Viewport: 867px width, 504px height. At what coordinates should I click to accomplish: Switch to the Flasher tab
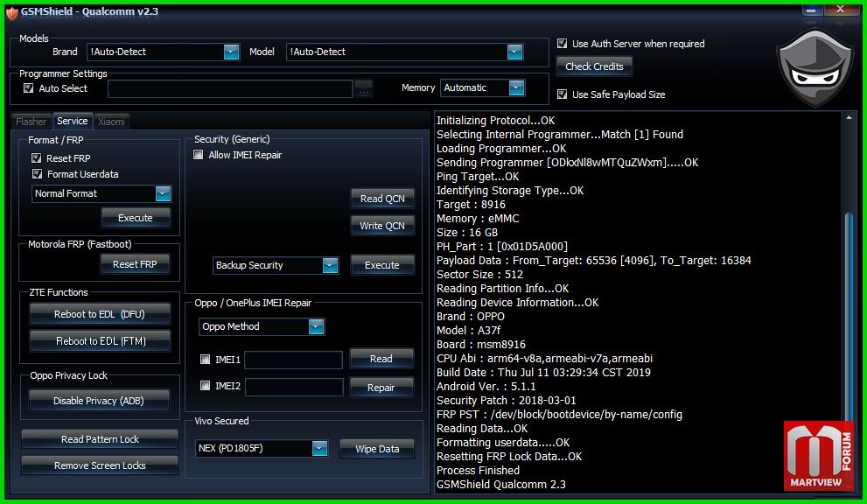click(31, 122)
